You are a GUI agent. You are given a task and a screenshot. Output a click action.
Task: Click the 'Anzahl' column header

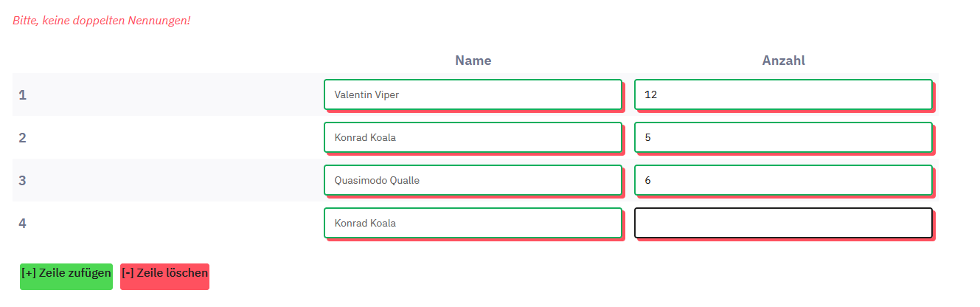point(783,61)
